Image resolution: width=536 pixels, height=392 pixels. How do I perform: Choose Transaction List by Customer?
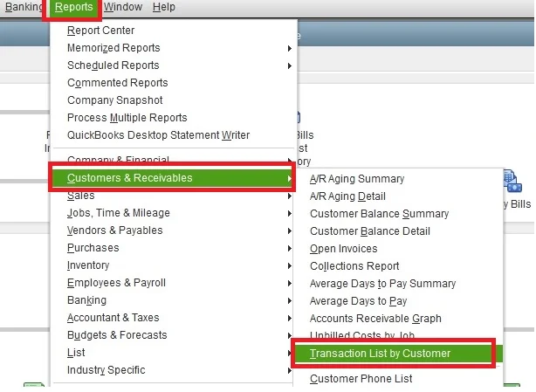pyautogui.click(x=380, y=354)
